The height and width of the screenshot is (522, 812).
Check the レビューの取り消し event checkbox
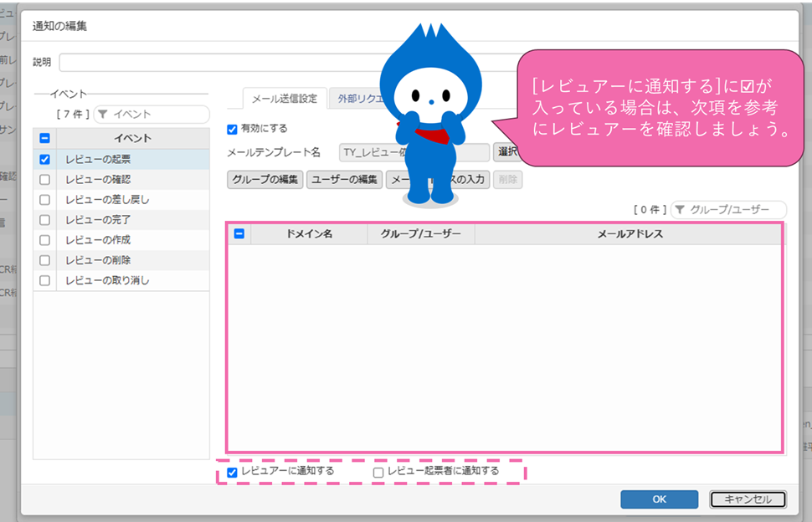(x=45, y=281)
